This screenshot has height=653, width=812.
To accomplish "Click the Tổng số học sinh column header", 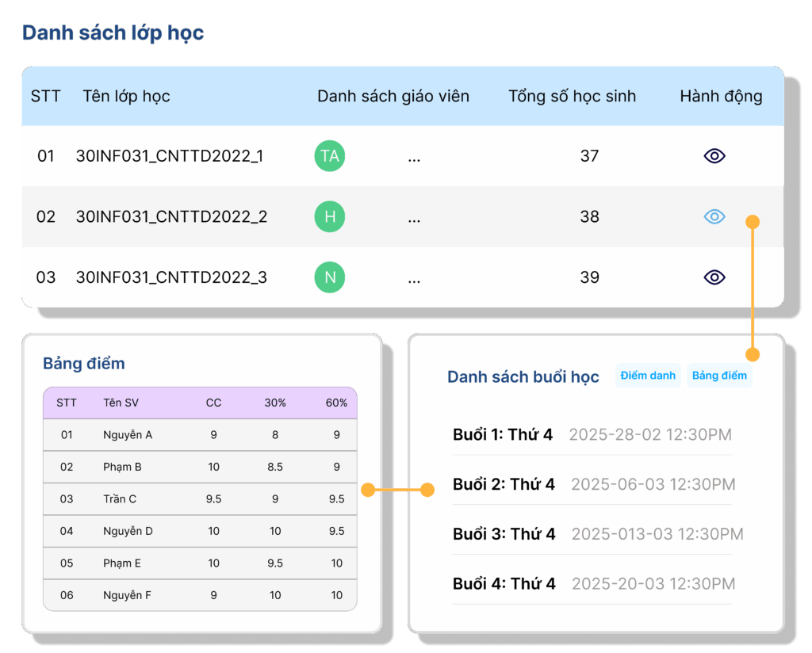I will (572, 97).
